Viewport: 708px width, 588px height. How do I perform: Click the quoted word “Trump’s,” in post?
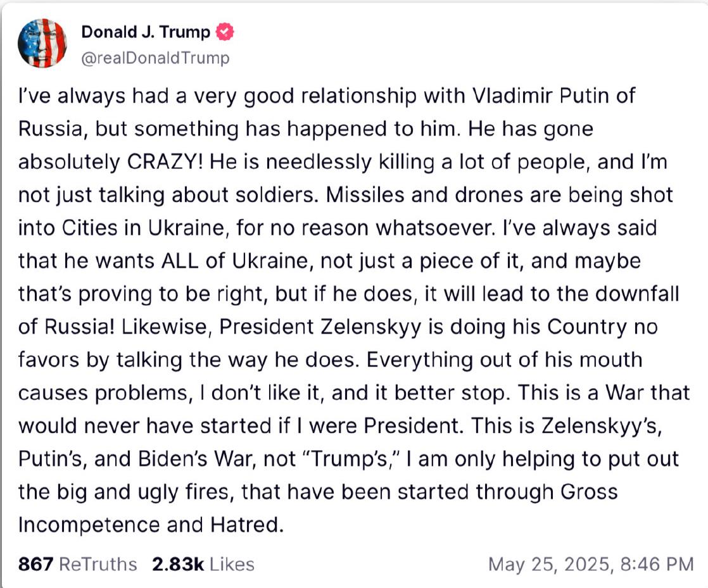pyautogui.click(x=350, y=458)
